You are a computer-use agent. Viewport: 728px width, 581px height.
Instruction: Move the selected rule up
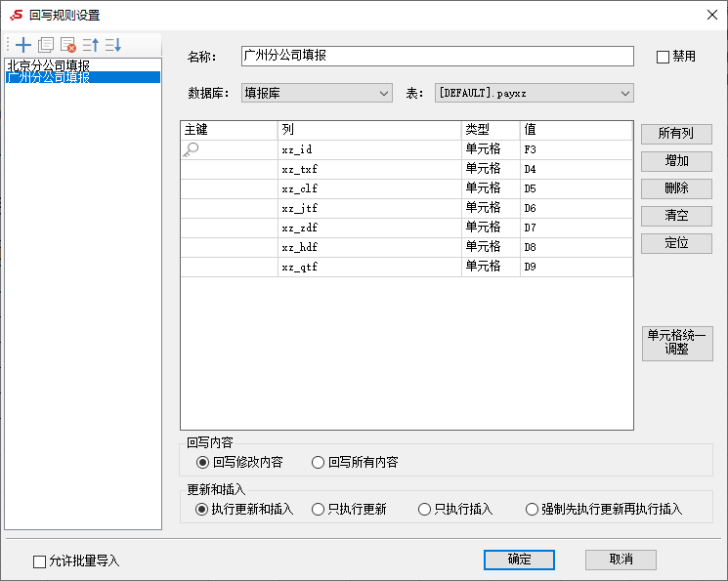(x=91, y=45)
